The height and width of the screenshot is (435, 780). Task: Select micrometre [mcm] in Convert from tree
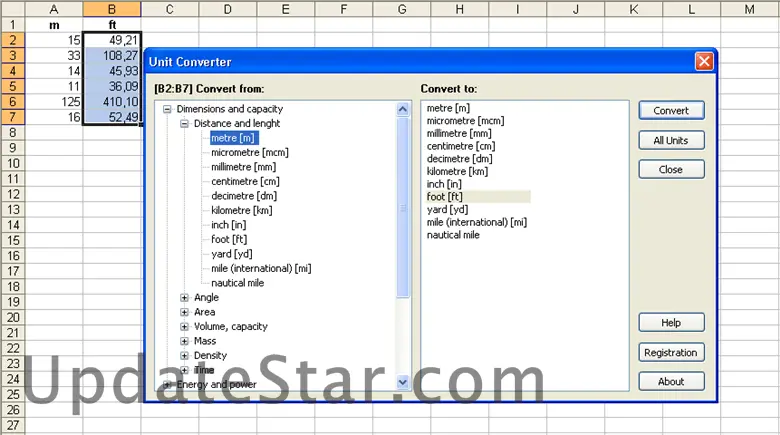[250, 152]
